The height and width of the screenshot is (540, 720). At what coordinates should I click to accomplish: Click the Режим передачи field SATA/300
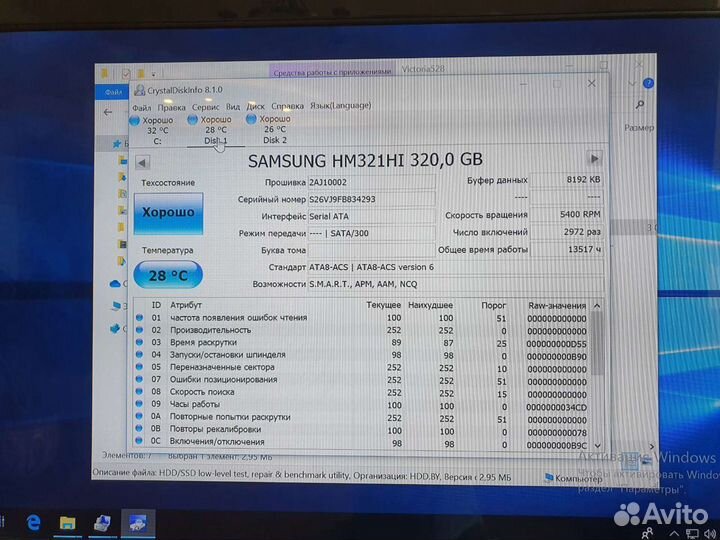tap(371, 233)
